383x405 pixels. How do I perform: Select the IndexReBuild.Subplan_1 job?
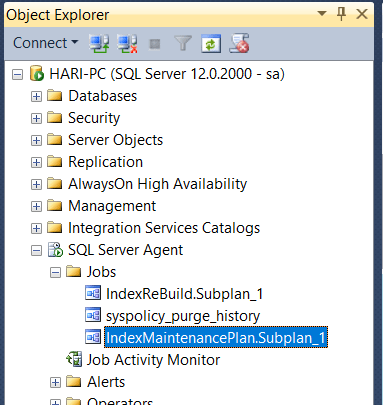(x=185, y=294)
